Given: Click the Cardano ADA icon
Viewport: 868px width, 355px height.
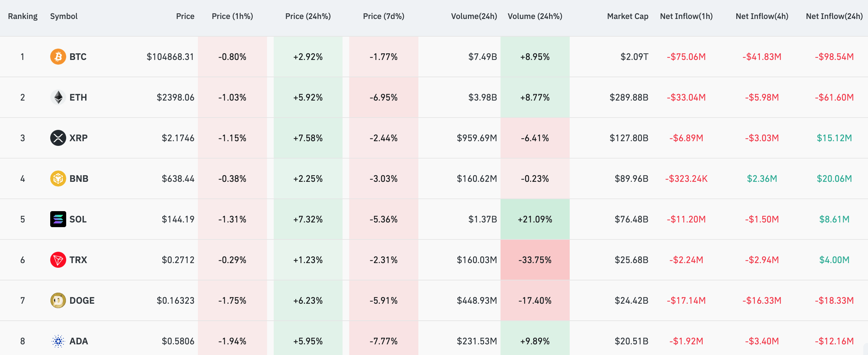Looking at the screenshot, I should (x=58, y=341).
